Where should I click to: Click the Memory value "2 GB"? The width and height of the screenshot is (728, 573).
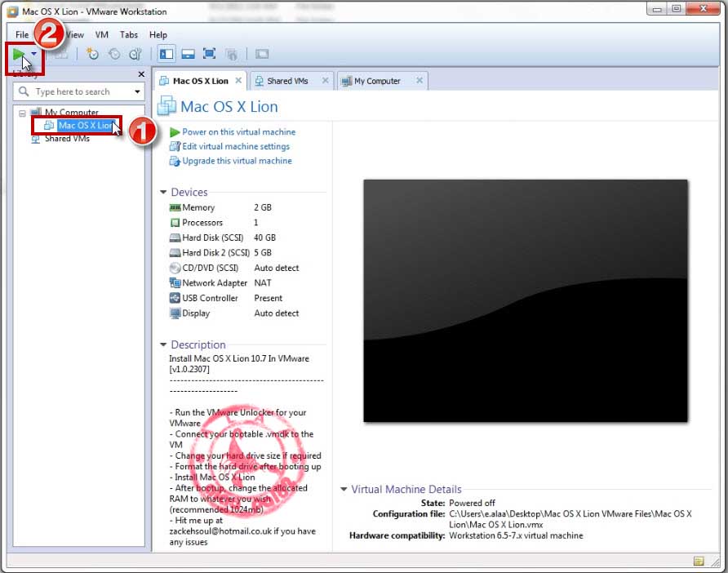click(263, 207)
